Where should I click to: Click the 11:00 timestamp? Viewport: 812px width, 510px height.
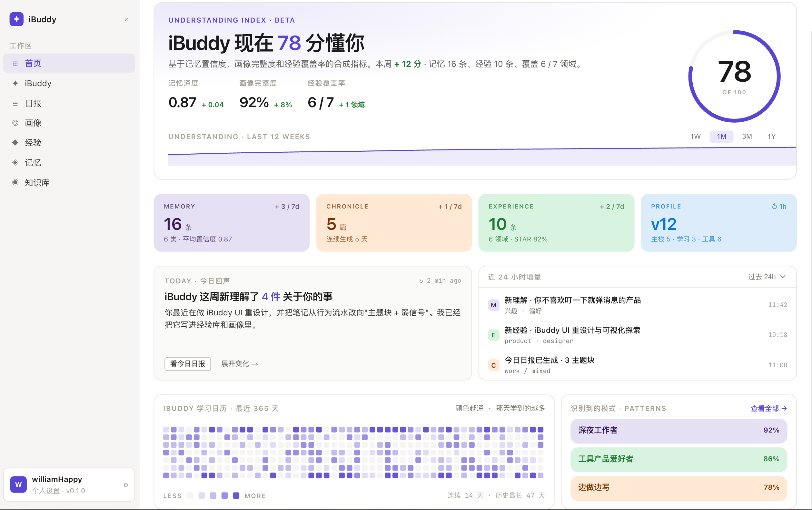point(777,365)
